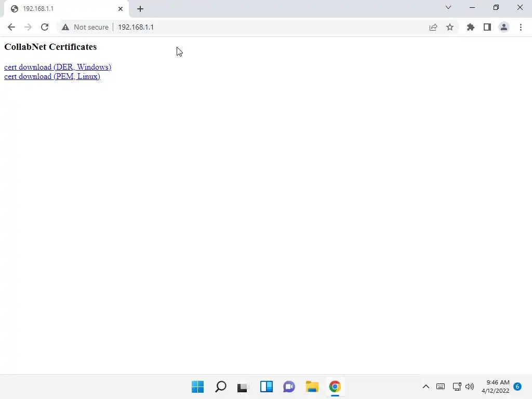Open the Windows Start menu
532x399 pixels.
coord(197,387)
